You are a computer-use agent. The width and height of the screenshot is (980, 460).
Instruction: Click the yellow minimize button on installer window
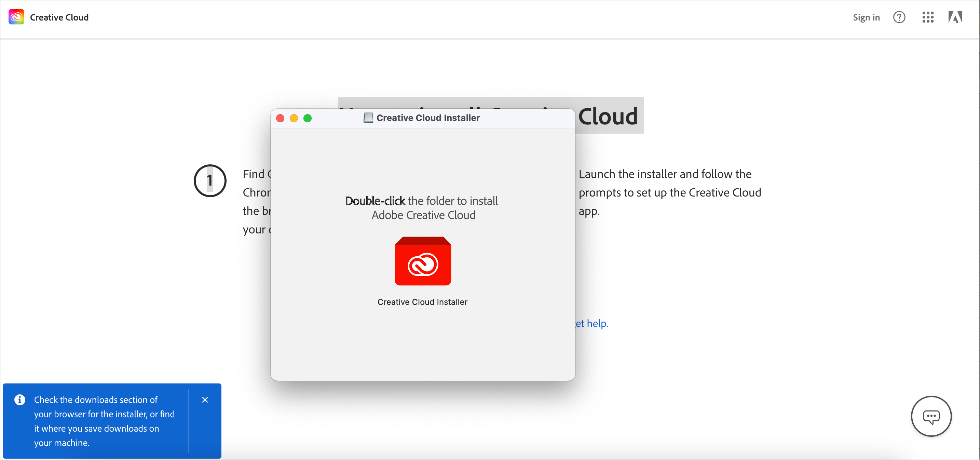coord(294,118)
